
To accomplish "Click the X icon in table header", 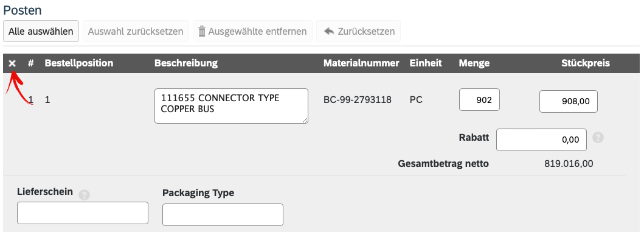I will coord(12,63).
